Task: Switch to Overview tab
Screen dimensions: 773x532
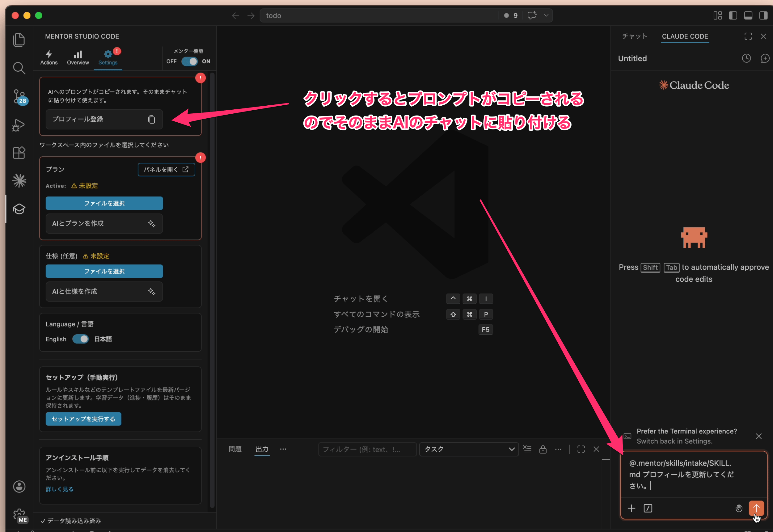Action: point(78,58)
